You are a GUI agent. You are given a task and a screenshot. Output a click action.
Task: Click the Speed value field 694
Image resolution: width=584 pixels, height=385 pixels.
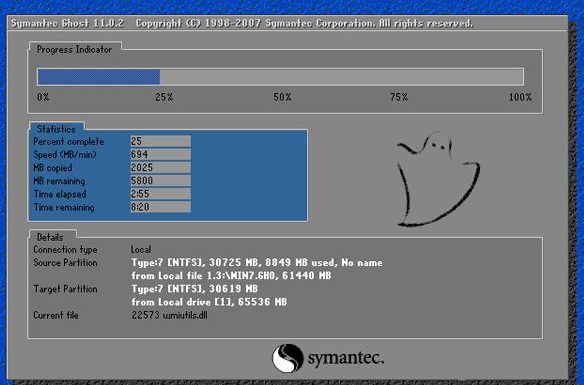[161, 154]
